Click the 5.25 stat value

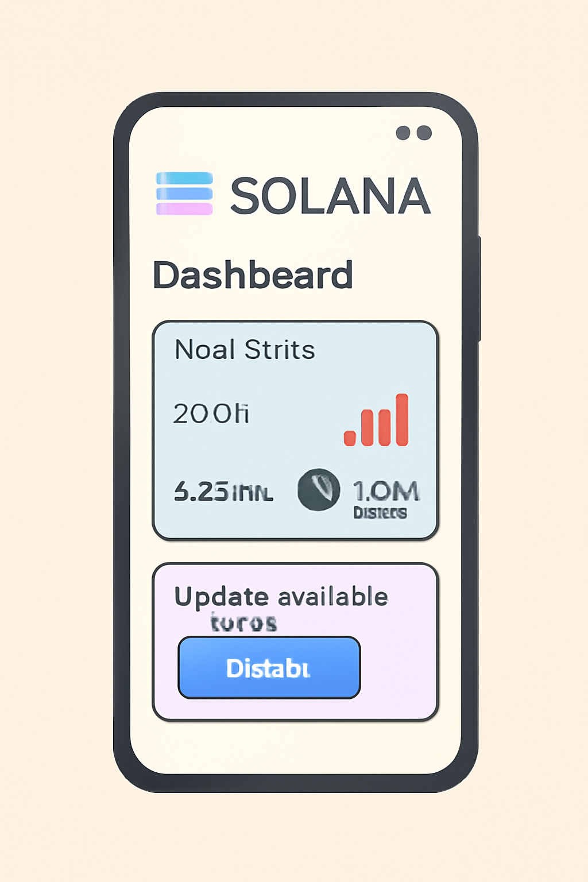point(223,492)
